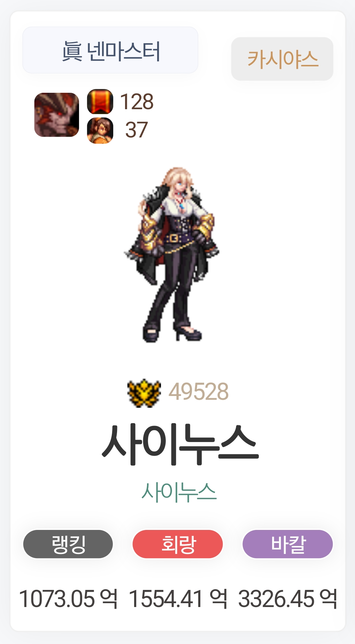The height and width of the screenshot is (644, 355).
Task: Click the 眞 넨마스터 job class badge
Action: (x=110, y=50)
